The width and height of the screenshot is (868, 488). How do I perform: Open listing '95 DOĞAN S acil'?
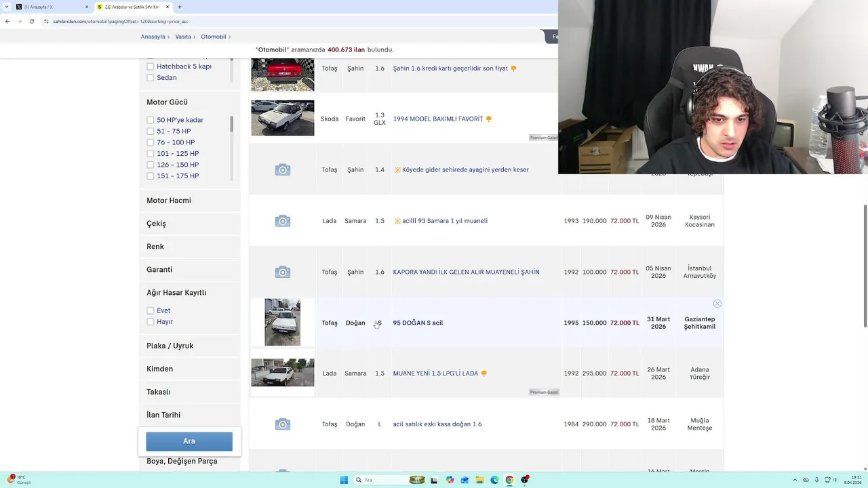point(418,323)
